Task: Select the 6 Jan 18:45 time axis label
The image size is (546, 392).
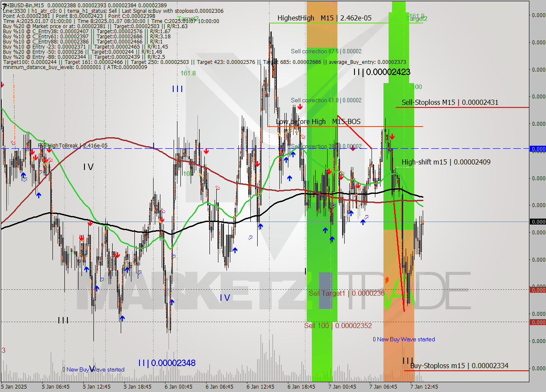Action: [302, 387]
